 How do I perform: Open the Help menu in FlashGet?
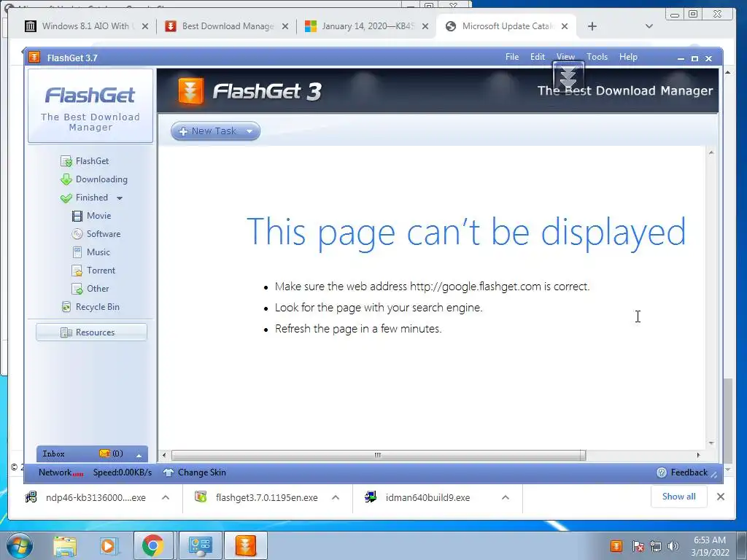(628, 57)
